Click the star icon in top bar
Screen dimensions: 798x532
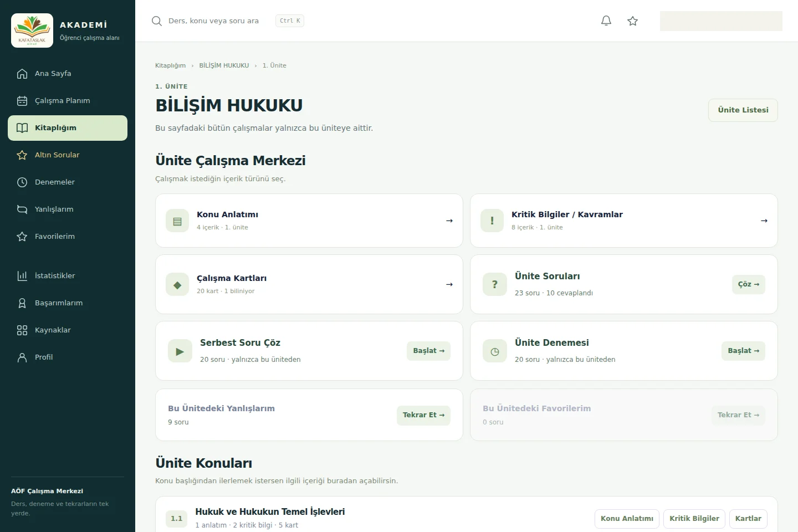633,21
